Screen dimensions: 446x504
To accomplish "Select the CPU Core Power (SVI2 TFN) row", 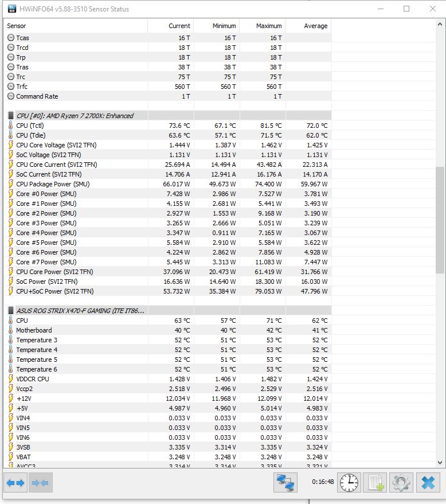I will pyautogui.click(x=167, y=272).
